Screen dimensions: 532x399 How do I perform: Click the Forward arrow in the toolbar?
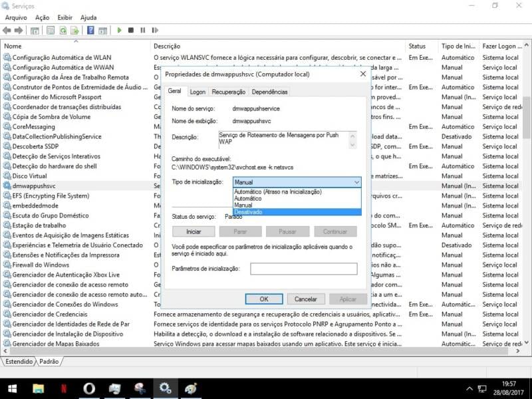(x=19, y=31)
